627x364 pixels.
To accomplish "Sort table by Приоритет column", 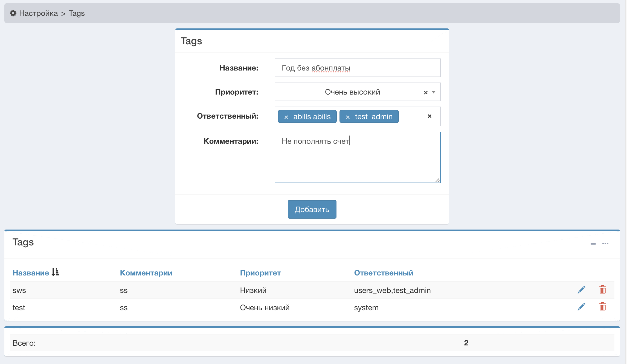I will coord(260,273).
